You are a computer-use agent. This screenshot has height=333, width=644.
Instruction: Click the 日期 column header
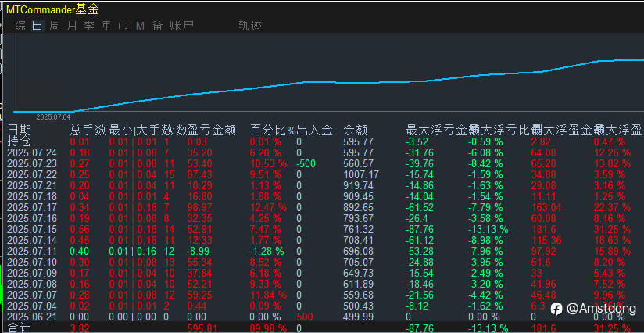click(x=20, y=131)
